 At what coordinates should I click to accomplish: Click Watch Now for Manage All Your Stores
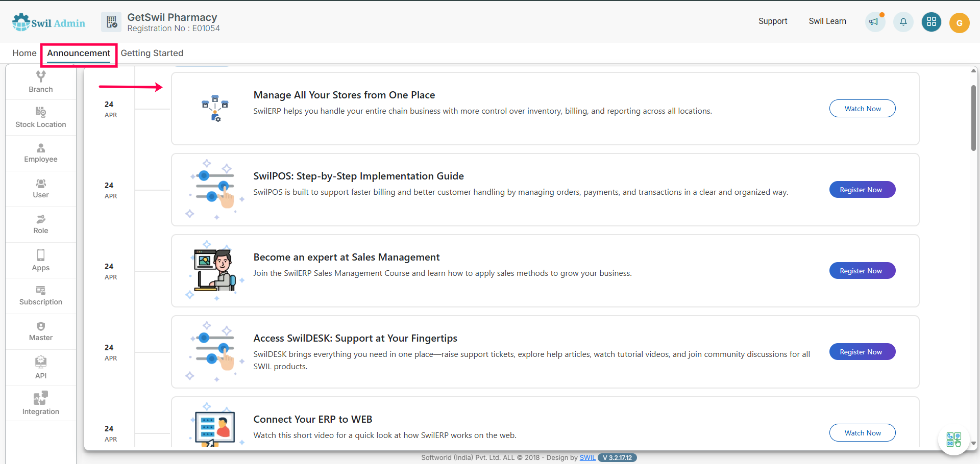click(x=863, y=109)
